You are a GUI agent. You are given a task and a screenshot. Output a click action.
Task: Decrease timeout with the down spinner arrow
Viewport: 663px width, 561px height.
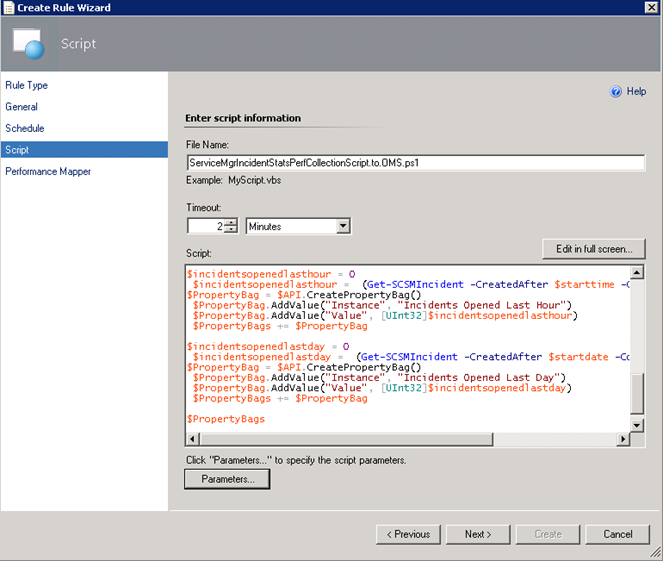[231, 231]
